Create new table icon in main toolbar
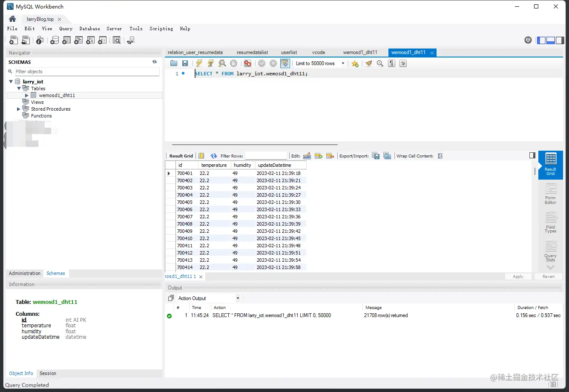The image size is (569, 392). (x=66, y=40)
